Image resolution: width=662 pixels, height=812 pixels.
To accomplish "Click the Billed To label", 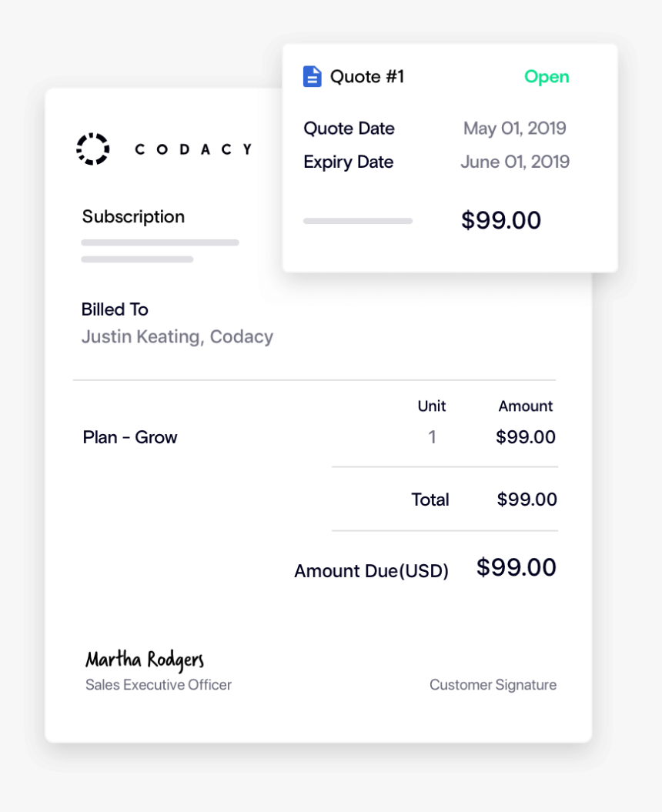I will click(115, 309).
